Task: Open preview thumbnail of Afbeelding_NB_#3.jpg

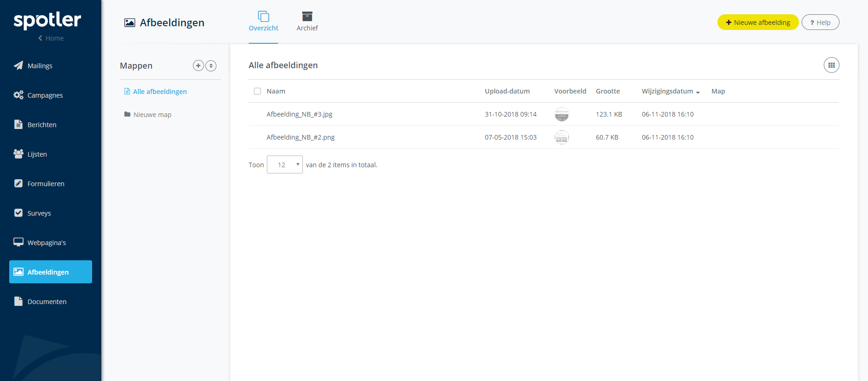Action: (x=561, y=114)
